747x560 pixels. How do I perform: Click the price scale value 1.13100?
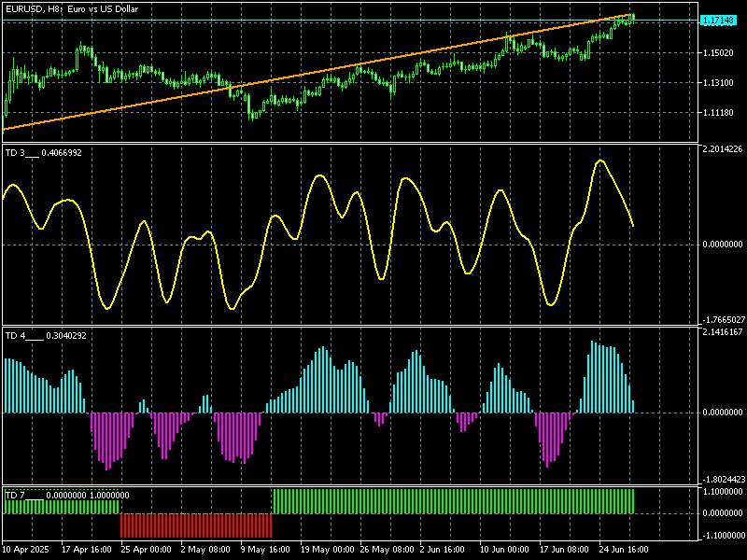pos(718,83)
